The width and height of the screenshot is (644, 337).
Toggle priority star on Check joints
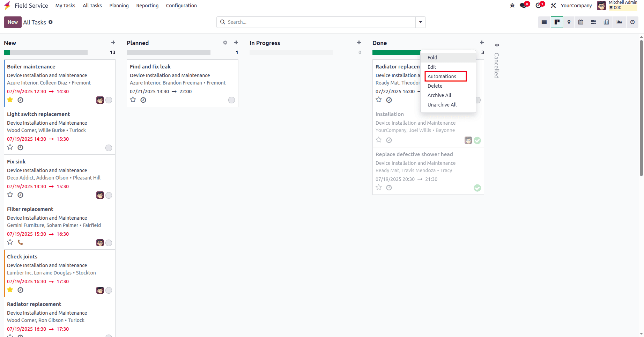10,290
